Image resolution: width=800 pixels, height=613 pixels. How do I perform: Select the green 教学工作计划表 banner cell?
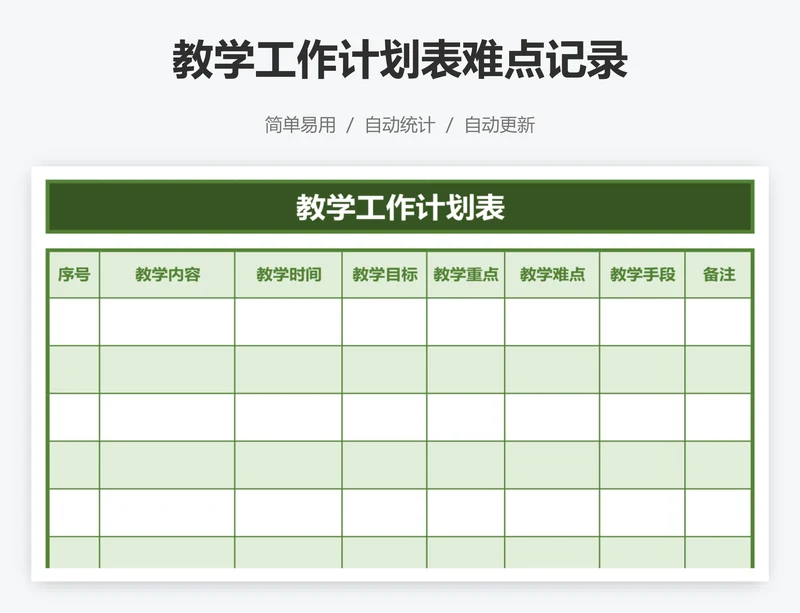(400, 207)
